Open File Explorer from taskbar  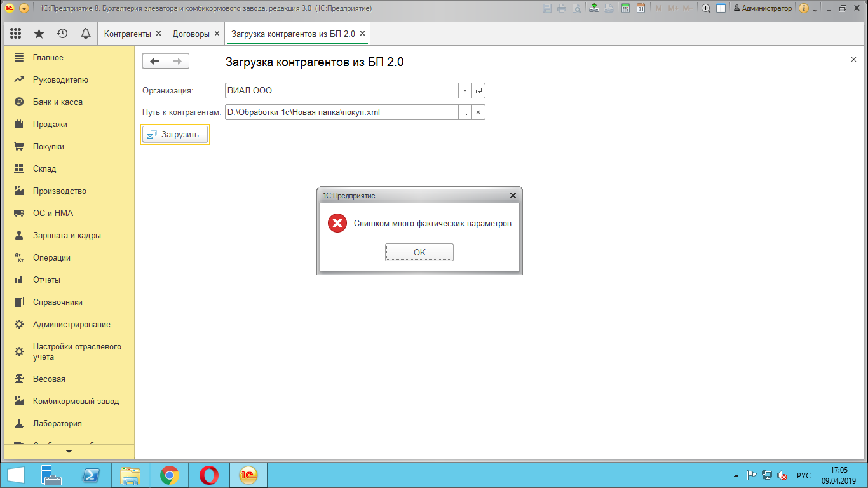pyautogui.click(x=130, y=475)
